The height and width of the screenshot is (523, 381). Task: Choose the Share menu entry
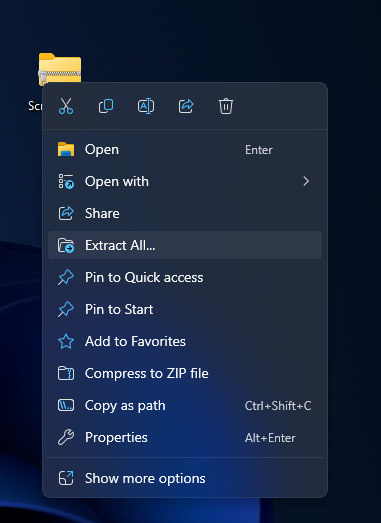[x=185, y=213]
